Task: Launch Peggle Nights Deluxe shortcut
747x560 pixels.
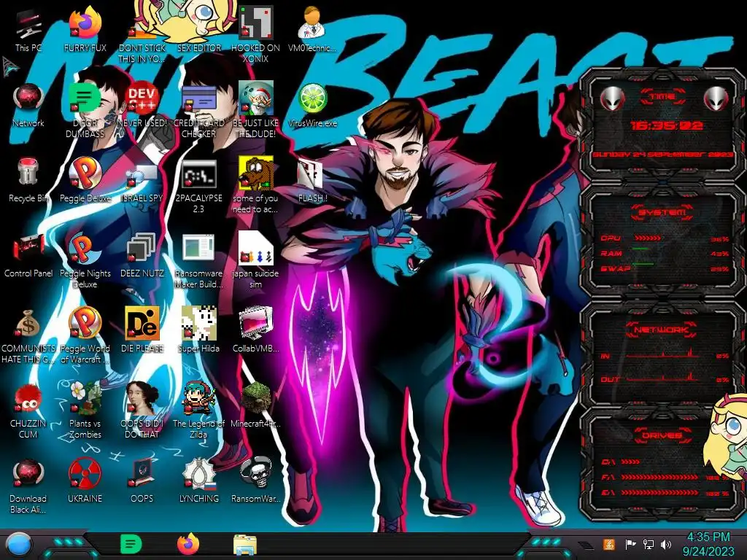Action: click(85, 261)
